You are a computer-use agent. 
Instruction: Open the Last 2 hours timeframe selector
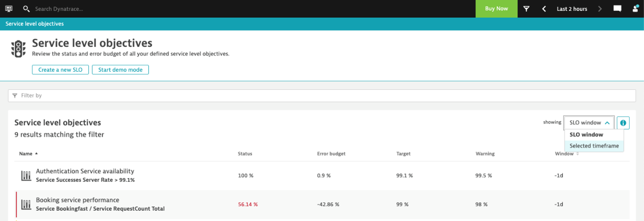pyautogui.click(x=572, y=9)
